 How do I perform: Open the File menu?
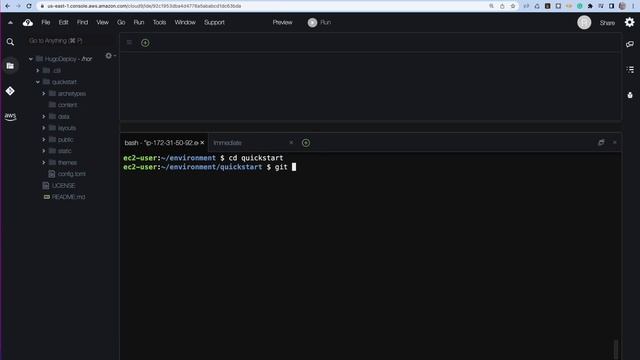point(46,22)
